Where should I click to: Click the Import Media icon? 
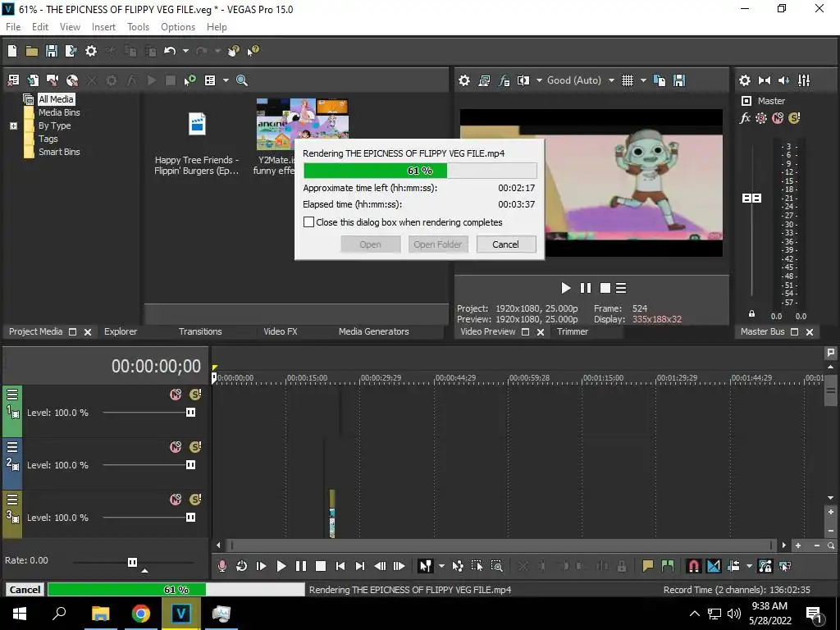pyautogui.click(x=33, y=80)
